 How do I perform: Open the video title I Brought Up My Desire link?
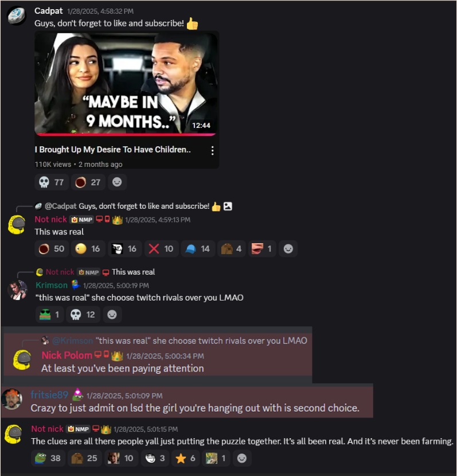pyautogui.click(x=112, y=150)
